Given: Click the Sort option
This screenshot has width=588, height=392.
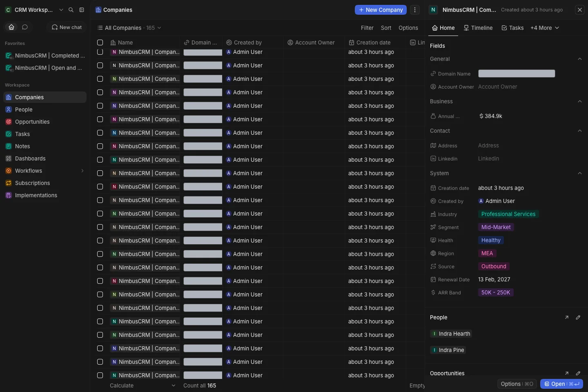Looking at the screenshot, I should [x=386, y=28].
